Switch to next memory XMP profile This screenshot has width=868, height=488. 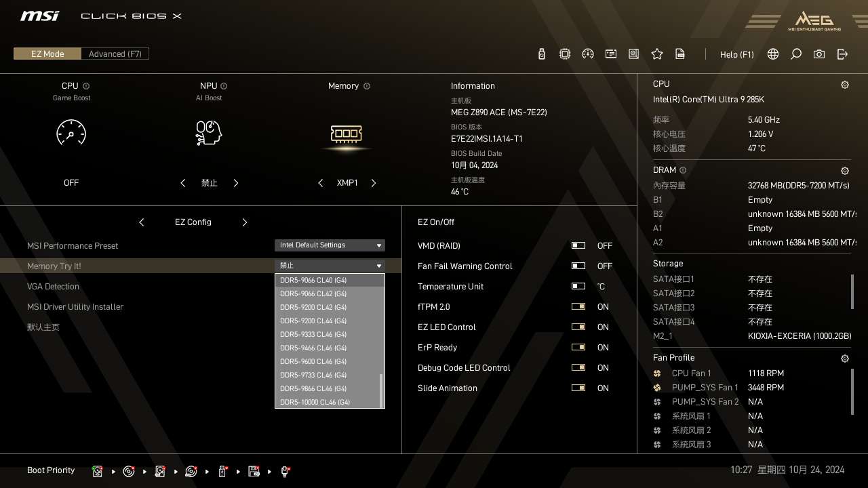374,183
